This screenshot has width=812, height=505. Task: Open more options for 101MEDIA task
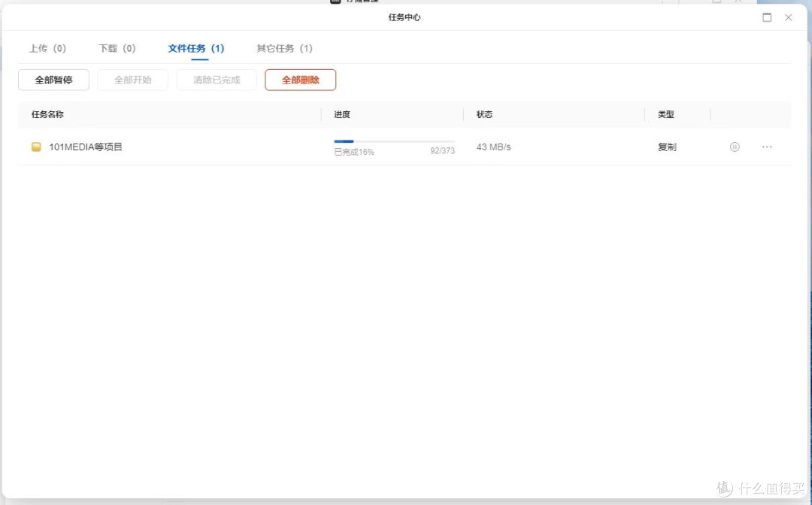coord(767,147)
